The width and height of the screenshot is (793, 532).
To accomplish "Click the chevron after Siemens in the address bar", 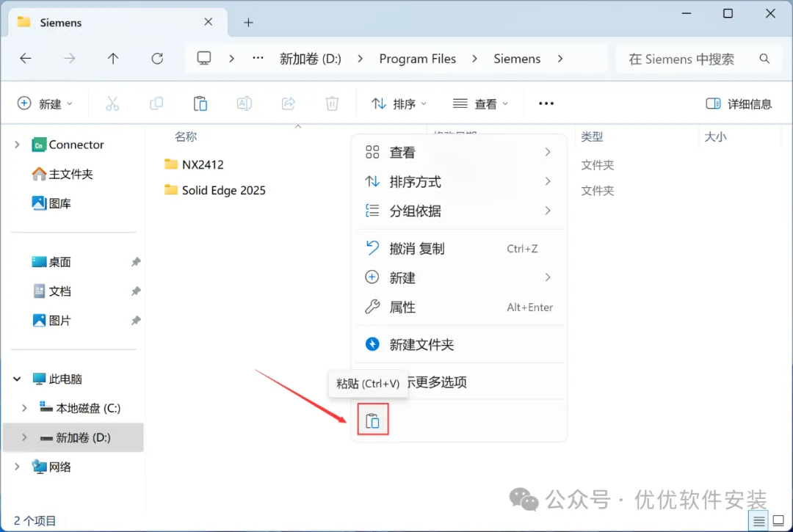I will 560,59.
